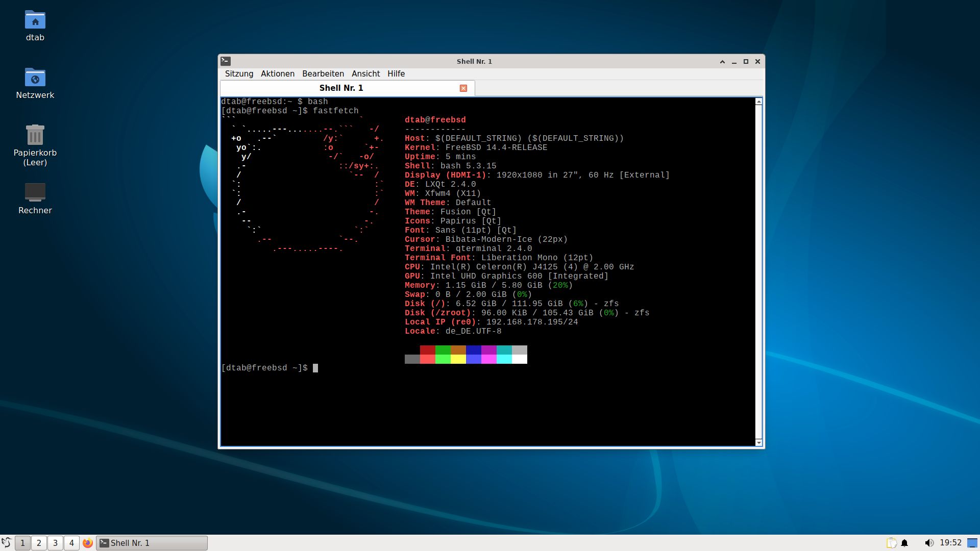This screenshot has width=980, height=551.
Task: Click the "dtab@freebsd" fastfetch header text
Action: click(435, 120)
